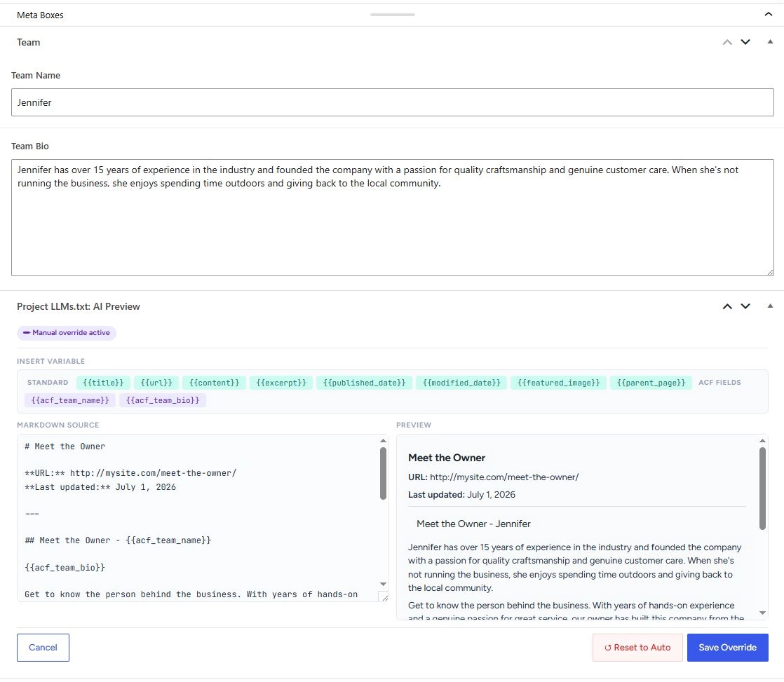784x682 pixels.
Task: Move AI Preview meta box down
Action: point(745,306)
